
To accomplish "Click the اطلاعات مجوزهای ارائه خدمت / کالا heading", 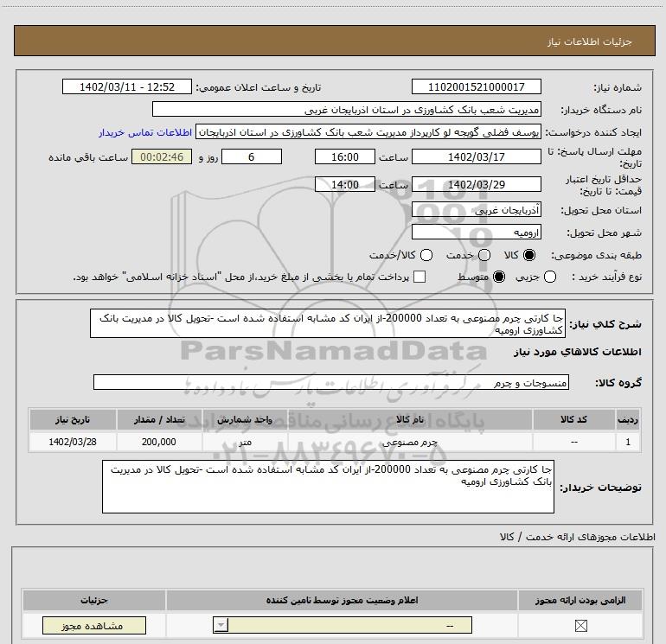I will click(577, 537).
